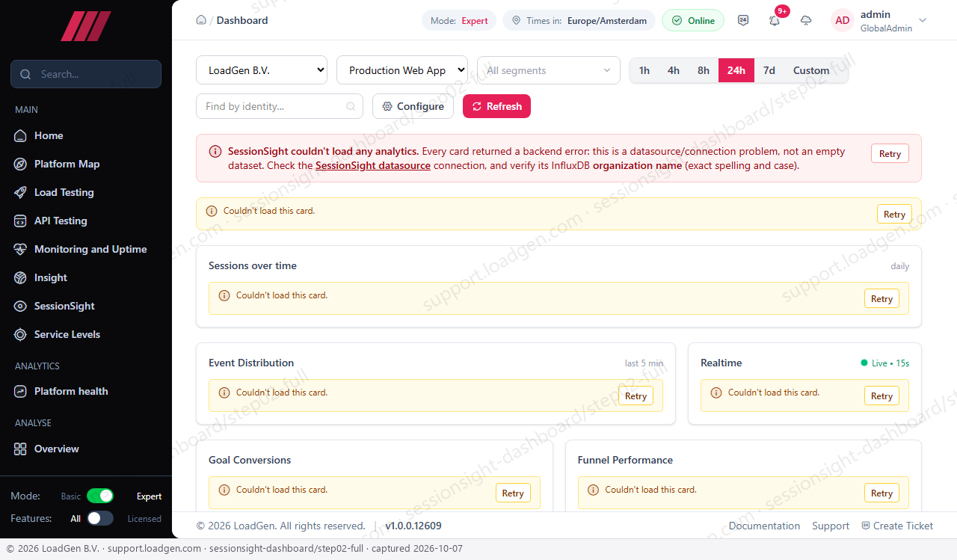Focus the sidebar Search field

coord(86,74)
